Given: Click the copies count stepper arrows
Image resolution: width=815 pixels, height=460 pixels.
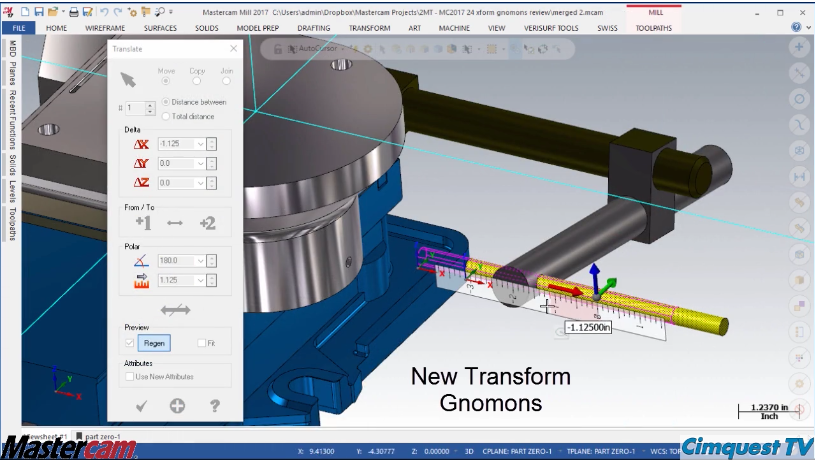Looking at the screenshot, I should click(150, 108).
